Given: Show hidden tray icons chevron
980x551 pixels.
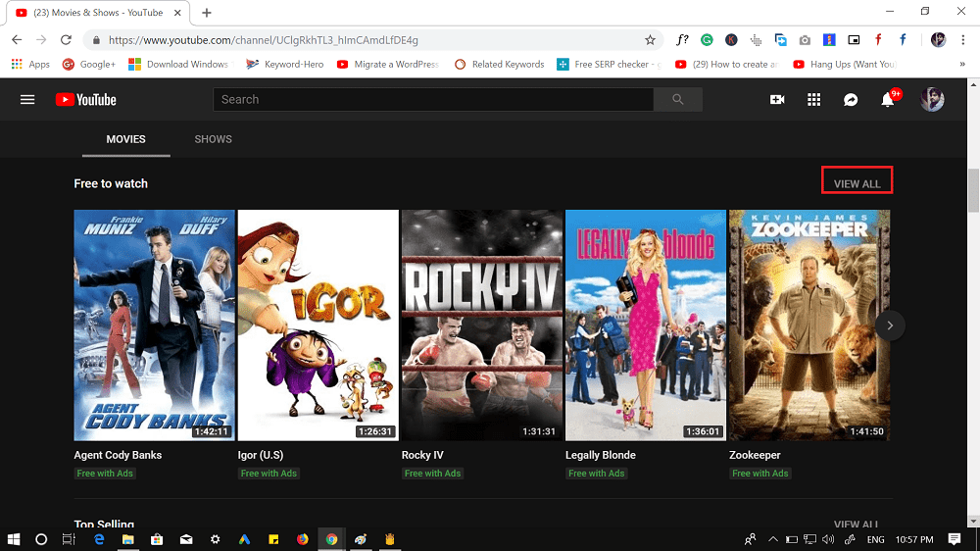Looking at the screenshot, I should (773, 539).
